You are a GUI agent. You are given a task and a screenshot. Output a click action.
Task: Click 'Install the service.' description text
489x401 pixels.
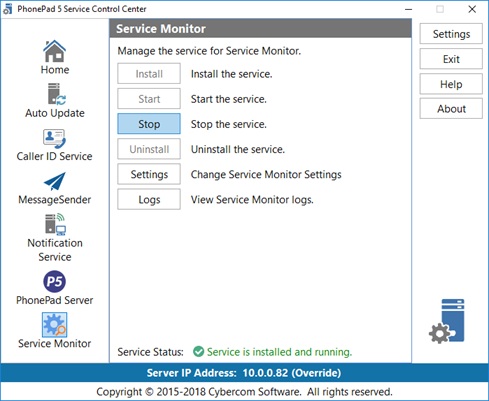pyautogui.click(x=232, y=74)
